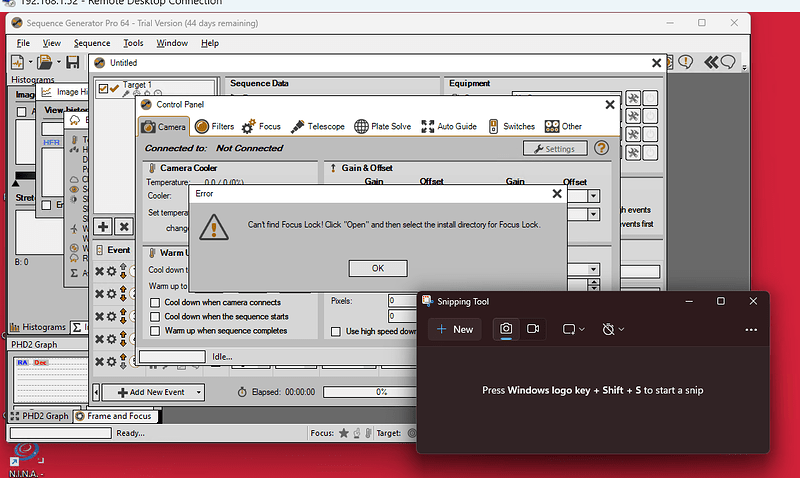Toggle Use high speed download checkbox

[x=336, y=332]
